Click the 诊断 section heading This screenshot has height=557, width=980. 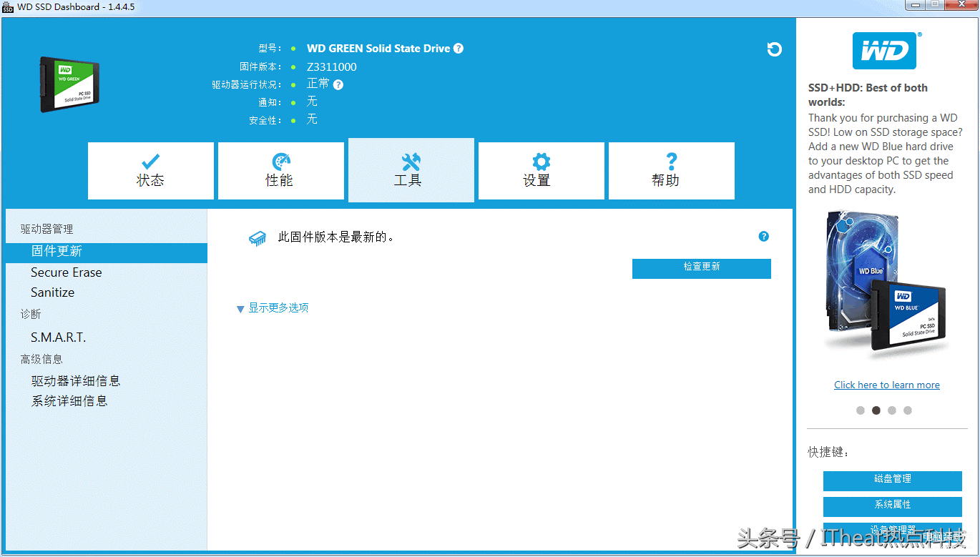tap(31, 314)
